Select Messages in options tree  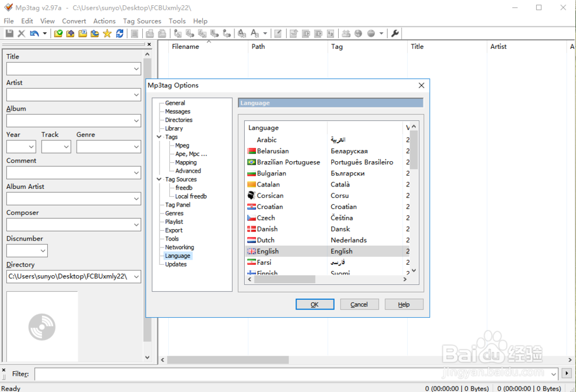[x=177, y=112]
